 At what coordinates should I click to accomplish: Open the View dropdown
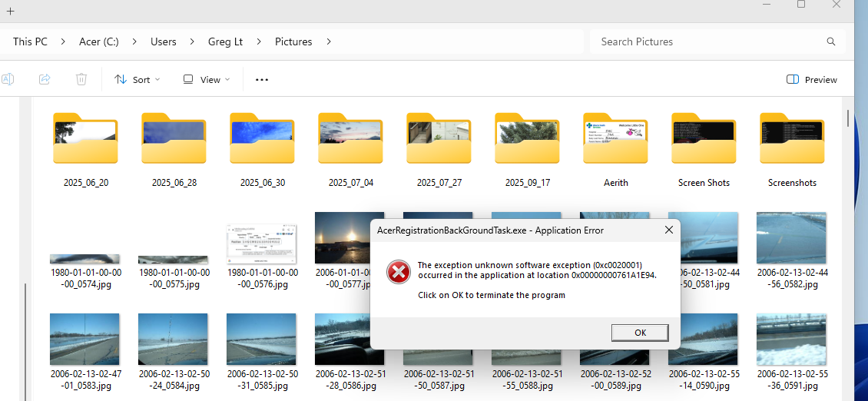[206, 80]
